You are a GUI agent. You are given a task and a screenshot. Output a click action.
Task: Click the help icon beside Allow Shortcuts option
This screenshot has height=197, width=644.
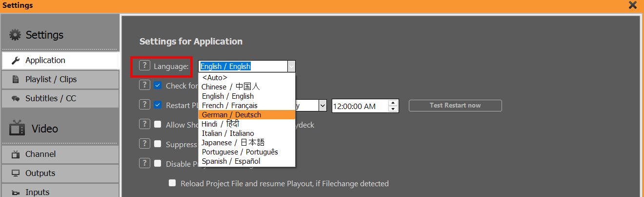(144, 124)
